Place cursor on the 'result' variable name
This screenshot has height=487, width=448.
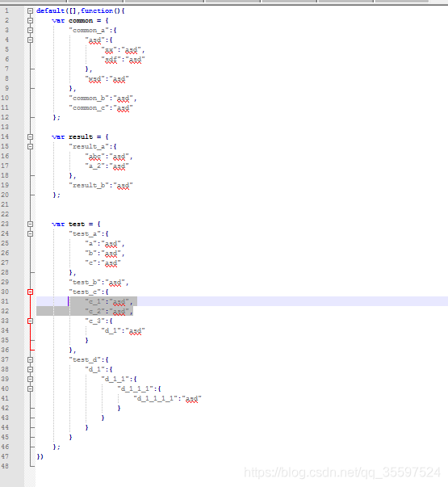(x=81, y=136)
